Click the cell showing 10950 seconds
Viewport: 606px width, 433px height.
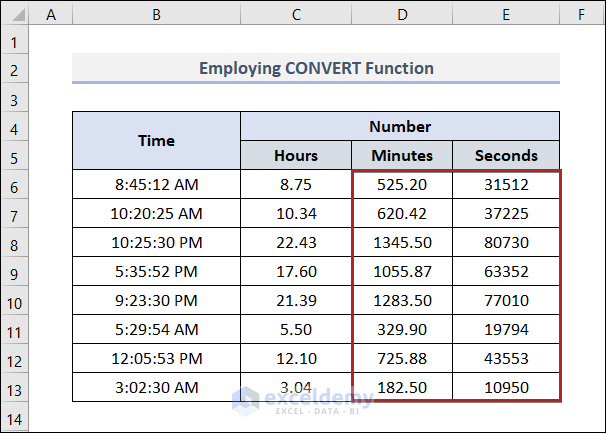click(x=506, y=387)
